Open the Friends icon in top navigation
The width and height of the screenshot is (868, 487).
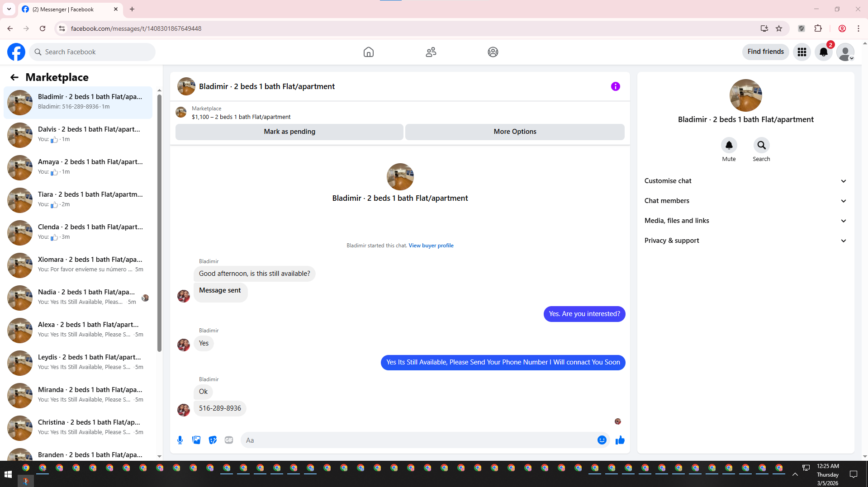point(431,52)
